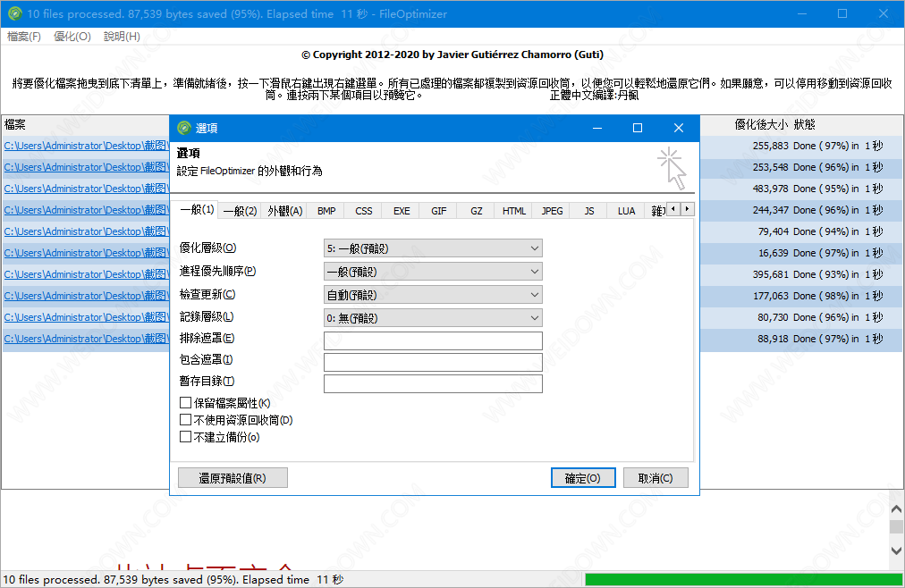The image size is (905, 588).
Task: Open the file link in the 255,883 row
Action: click(86, 146)
